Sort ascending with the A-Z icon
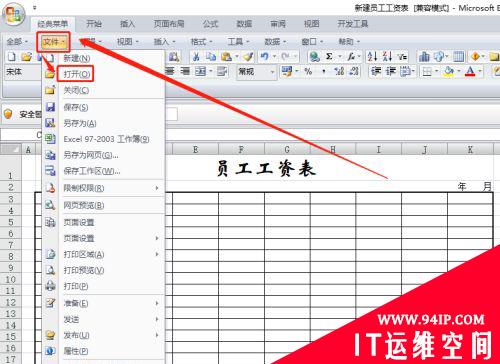The height and width of the screenshot is (364, 500). point(372,57)
